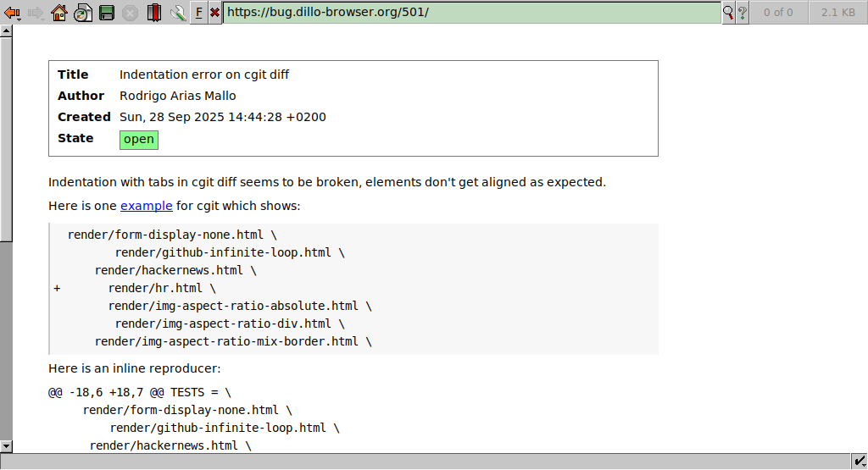Open the 'example' hyperlink
Image resolution: width=868 pixels, height=470 pixels.
point(146,206)
